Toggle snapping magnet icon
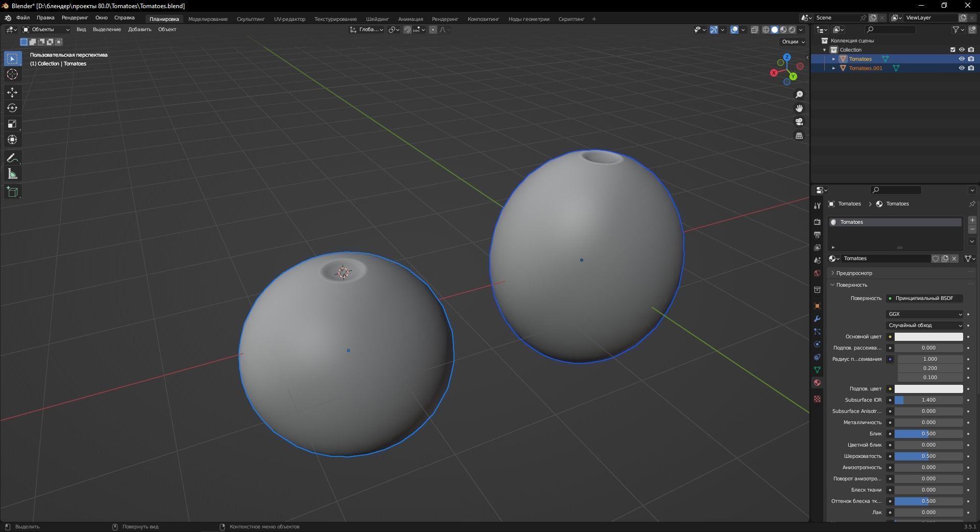 [408, 30]
